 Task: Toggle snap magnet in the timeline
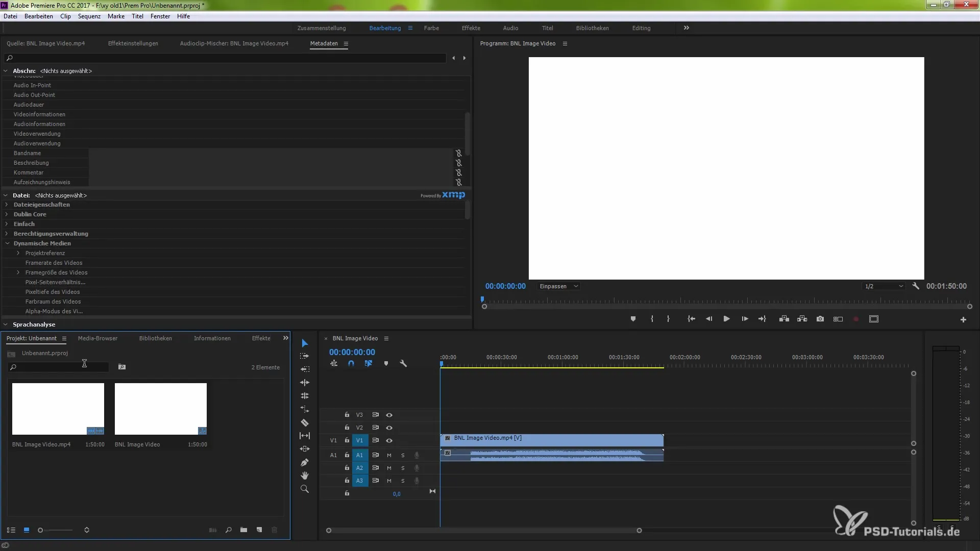pyautogui.click(x=351, y=364)
